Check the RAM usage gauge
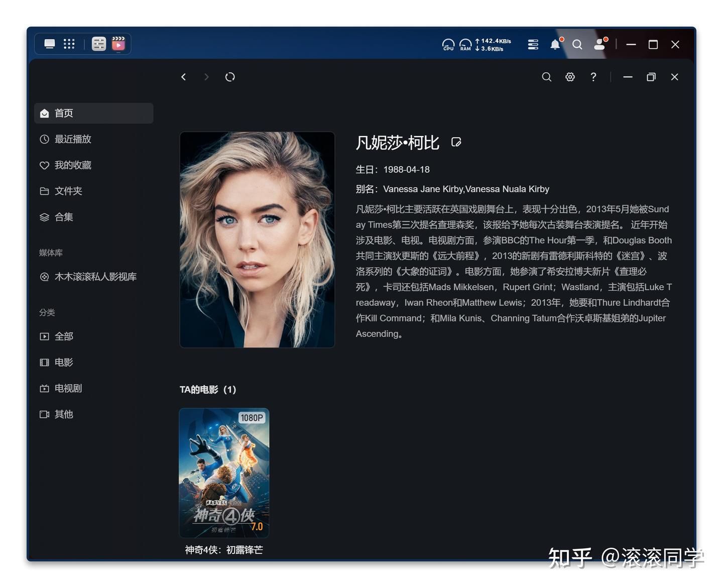Viewport: 723px width, 588px height. click(465, 45)
